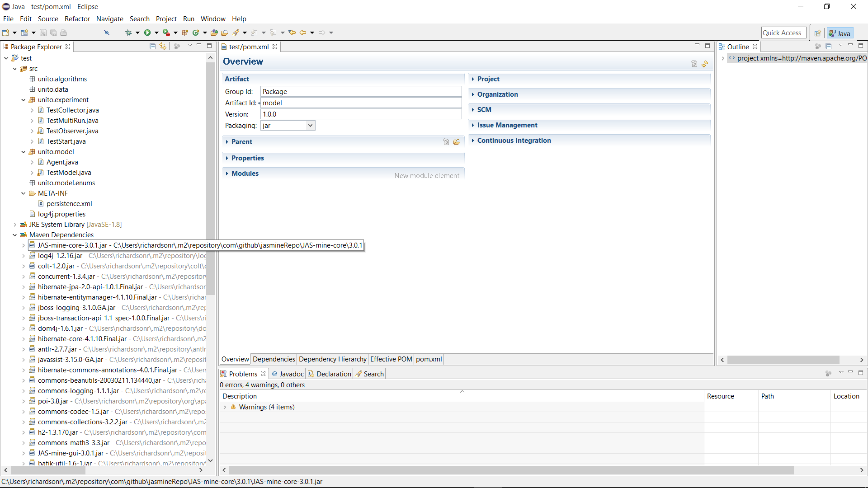Open the Open Perspective icon beside Java
Screen dimensions: 868x488
click(817, 33)
